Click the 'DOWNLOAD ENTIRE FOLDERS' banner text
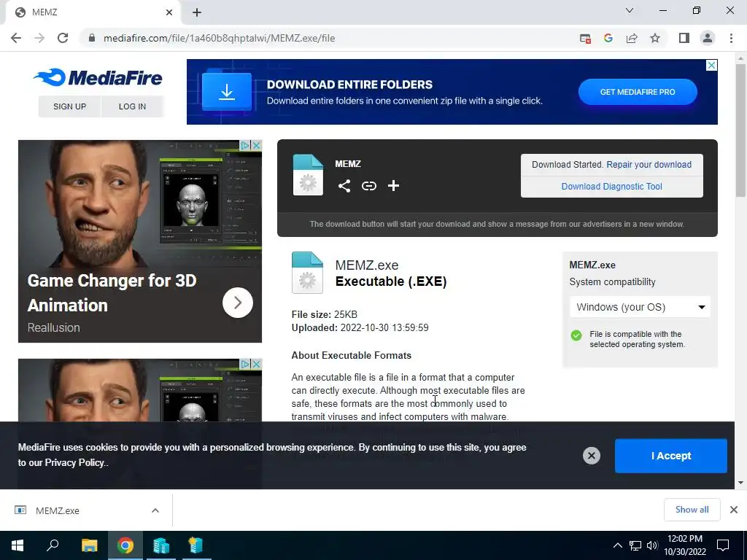The image size is (747, 560). click(349, 85)
